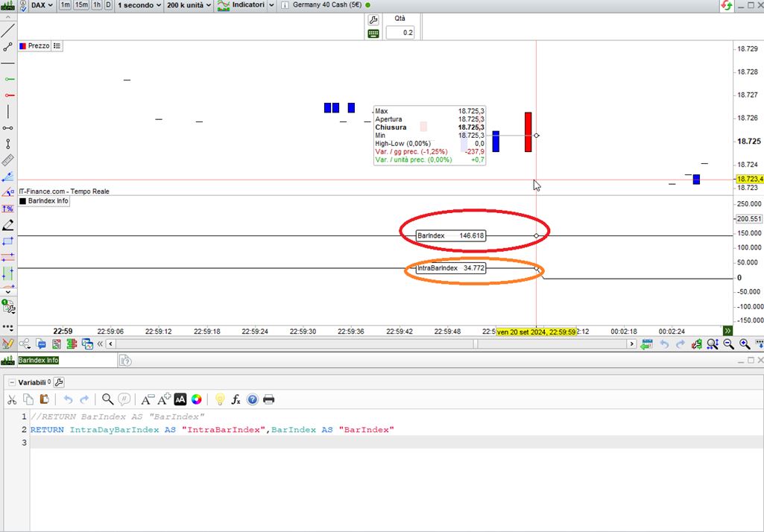The height and width of the screenshot is (532, 764).
Task: Activate the eraser pencil tool
Action: pyautogui.click(x=7, y=225)
